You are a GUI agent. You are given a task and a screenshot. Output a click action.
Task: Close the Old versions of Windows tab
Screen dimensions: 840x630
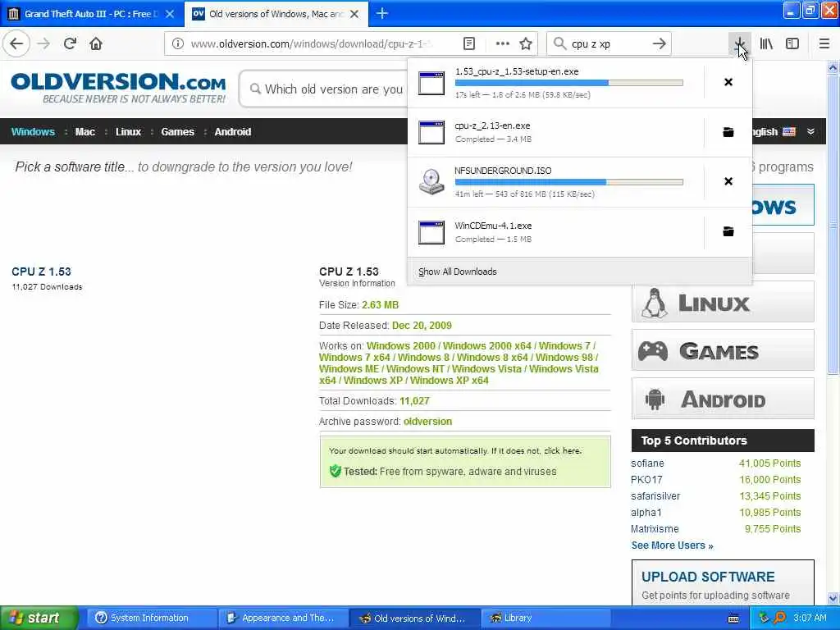(x=354, y=14)
